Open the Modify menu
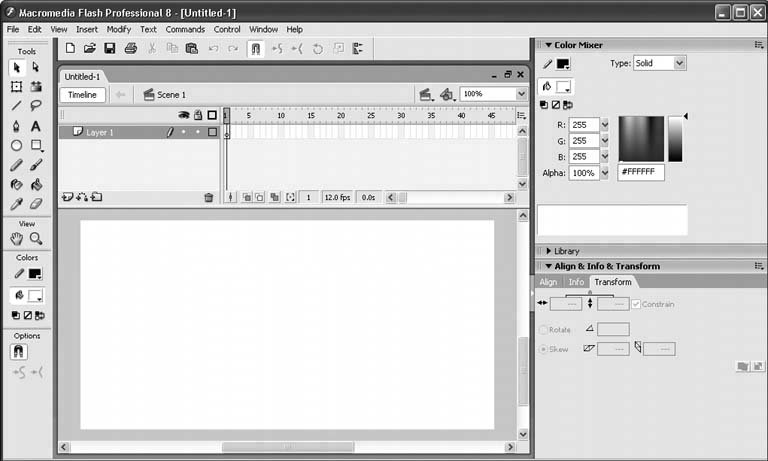 click(x=118, y=30)
